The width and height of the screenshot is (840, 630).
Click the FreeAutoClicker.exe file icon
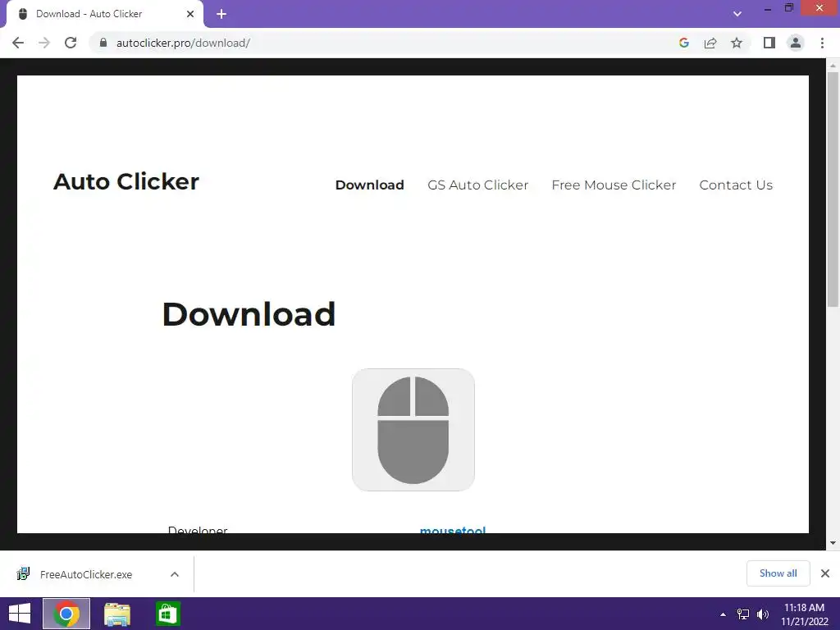coord(23,573)
